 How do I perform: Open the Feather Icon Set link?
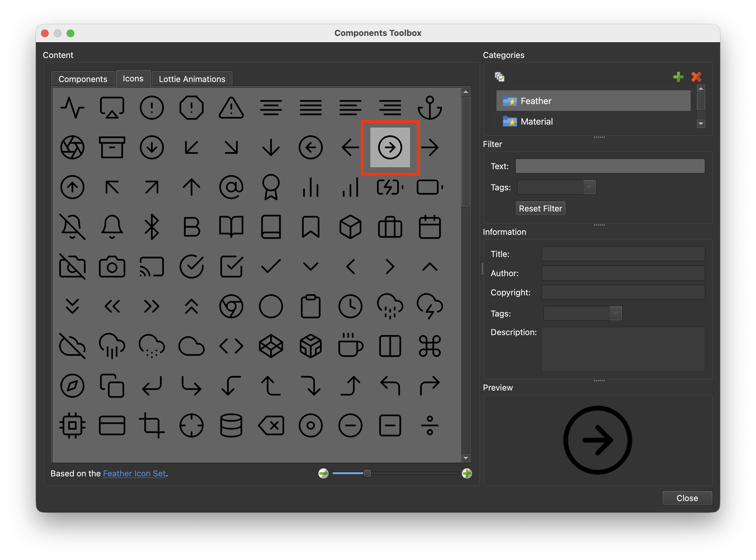pos(134,473)
